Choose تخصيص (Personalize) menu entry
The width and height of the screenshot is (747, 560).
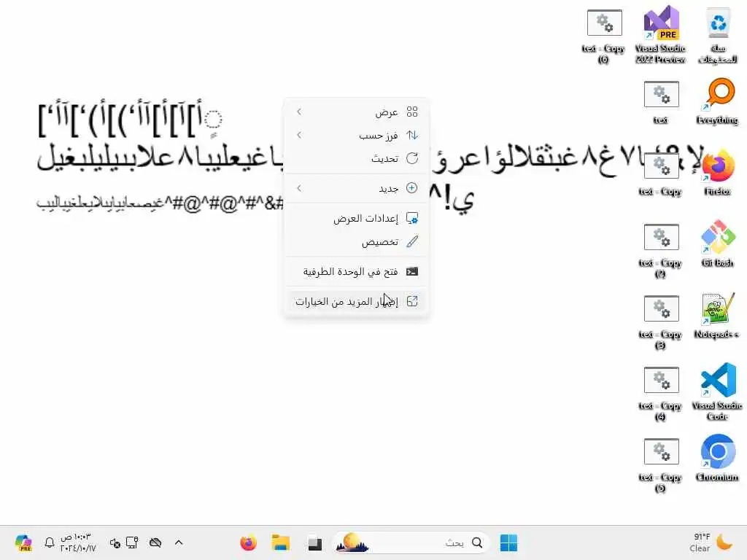pos(356,241)
